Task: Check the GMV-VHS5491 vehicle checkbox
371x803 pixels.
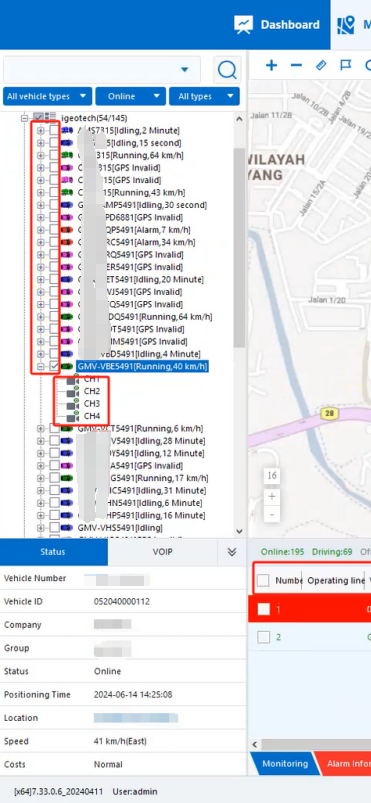Action: point(54,527)
